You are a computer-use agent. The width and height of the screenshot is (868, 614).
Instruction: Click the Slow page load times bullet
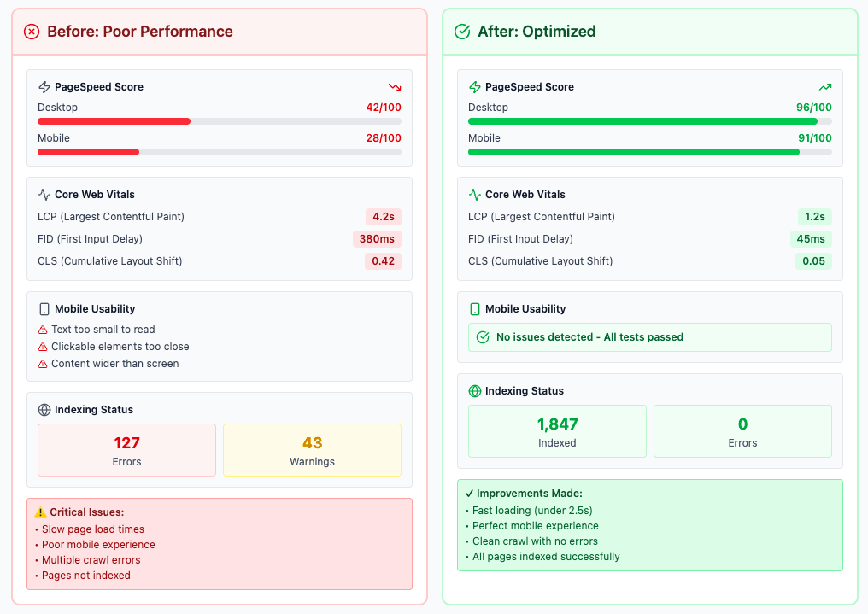[x=93, y=529]
